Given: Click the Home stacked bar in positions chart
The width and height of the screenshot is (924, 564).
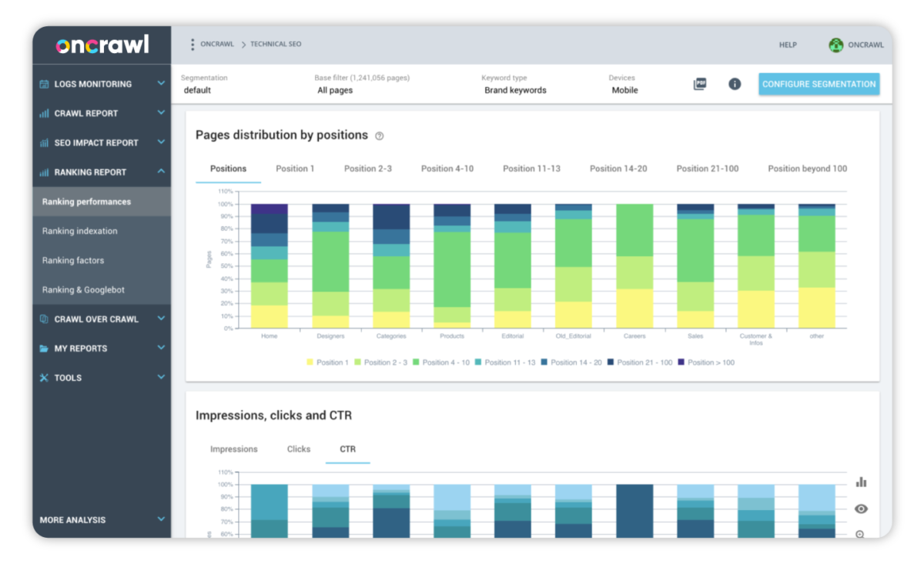Looking at the screenshot, I should [269, 266].
